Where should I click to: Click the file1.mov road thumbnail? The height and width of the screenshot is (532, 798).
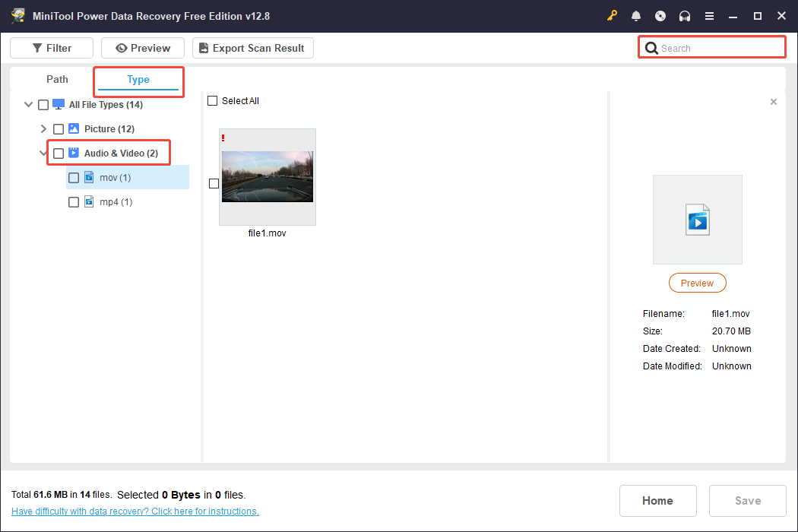pyautogui.click(x=268, y=176)
